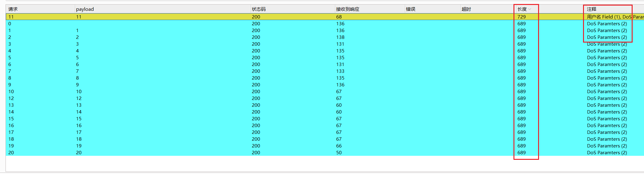The height and width of the screenshot is (174, 644).
Task: Select request number 11 in 请求 column
Action: pyautogui.click(x=11, y=17)
